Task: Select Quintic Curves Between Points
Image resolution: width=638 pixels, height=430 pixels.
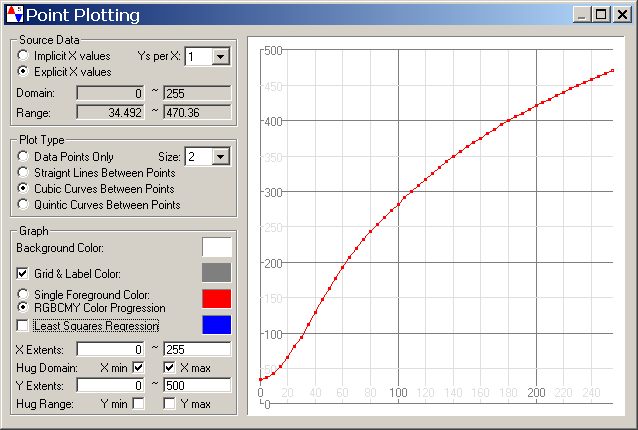Action: point(24,205)
